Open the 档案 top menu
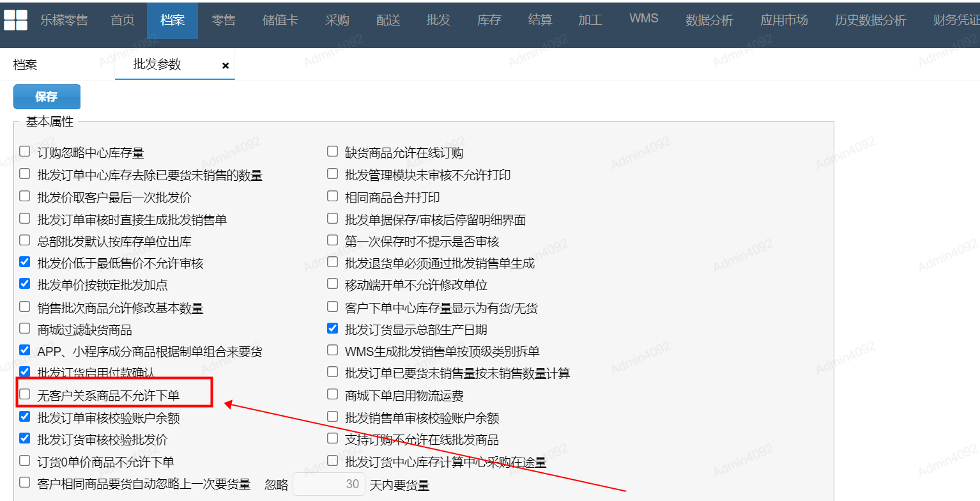This screenshot has width=980, height=501. coord(172,20)
